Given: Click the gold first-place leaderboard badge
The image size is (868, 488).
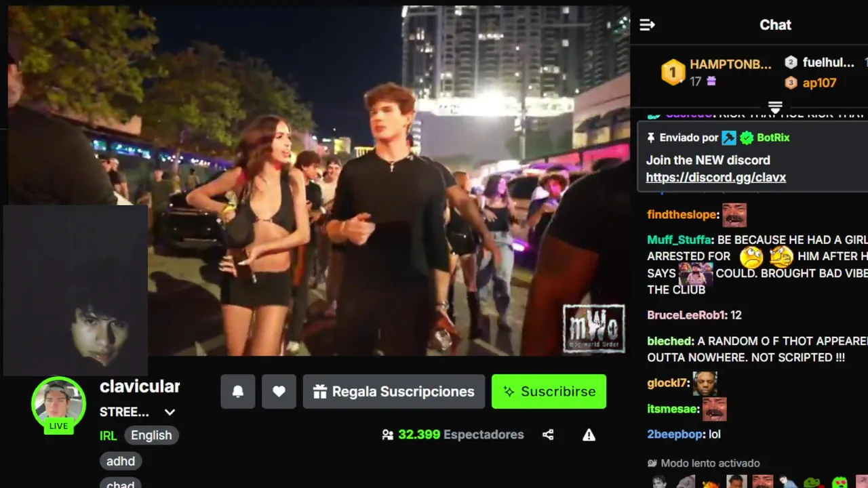Looking at the screenshot, I should coord(673,73).
